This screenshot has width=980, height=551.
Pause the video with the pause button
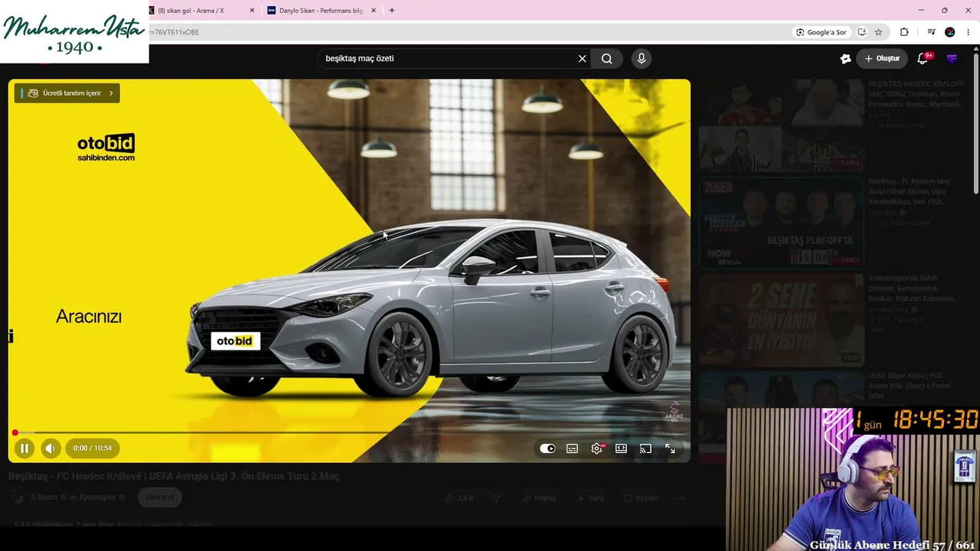[24, 448]
